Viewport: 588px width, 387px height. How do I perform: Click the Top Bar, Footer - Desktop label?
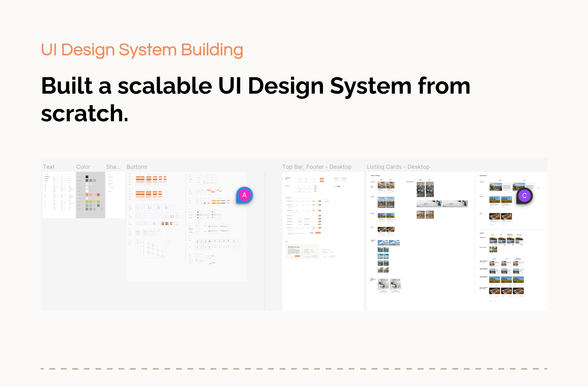317,167
